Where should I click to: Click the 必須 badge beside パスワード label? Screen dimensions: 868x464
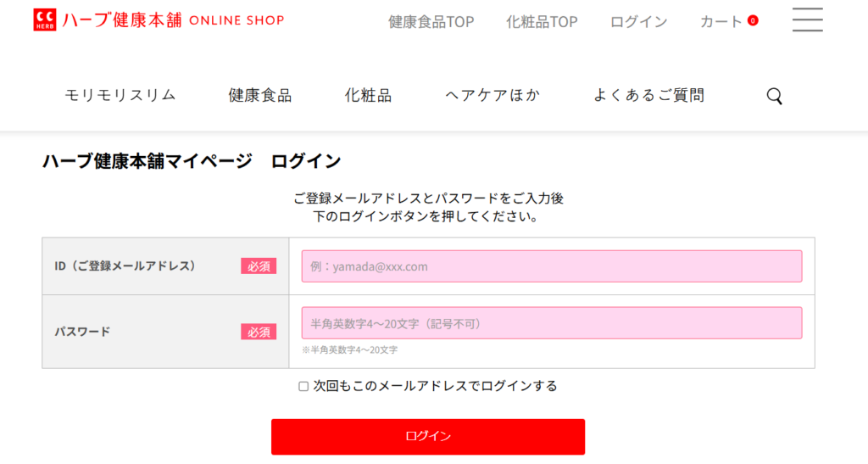pyautogui.click(x=259, y=332)
